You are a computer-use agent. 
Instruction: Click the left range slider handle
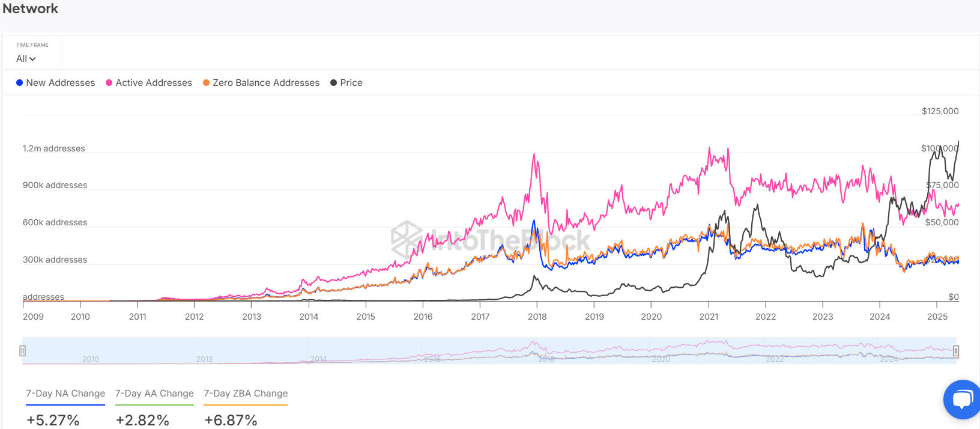[22, 351]
